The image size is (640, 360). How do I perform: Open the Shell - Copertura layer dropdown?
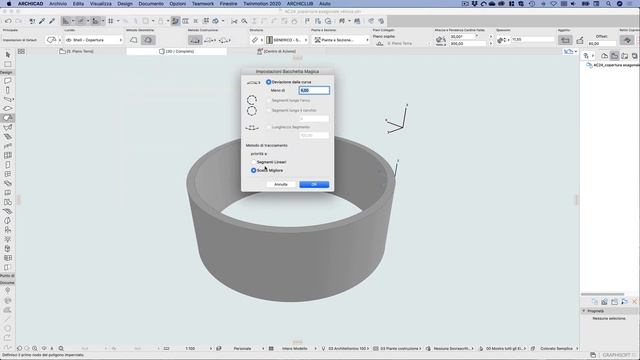[x=94, y=40]
